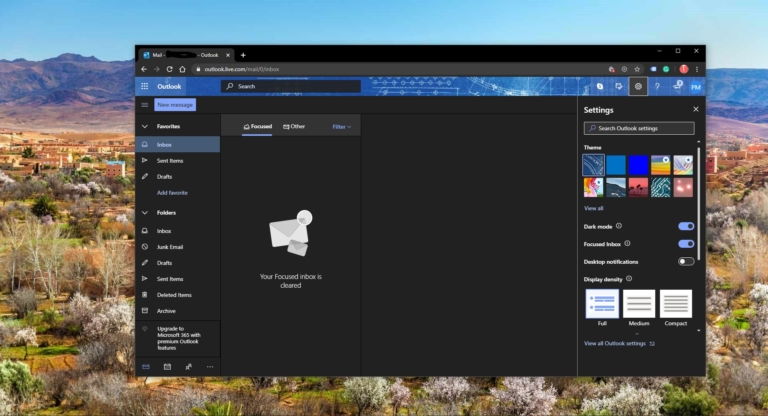Open the PM account avatar
Screen dimensions: 768x416
coord(696,87)
